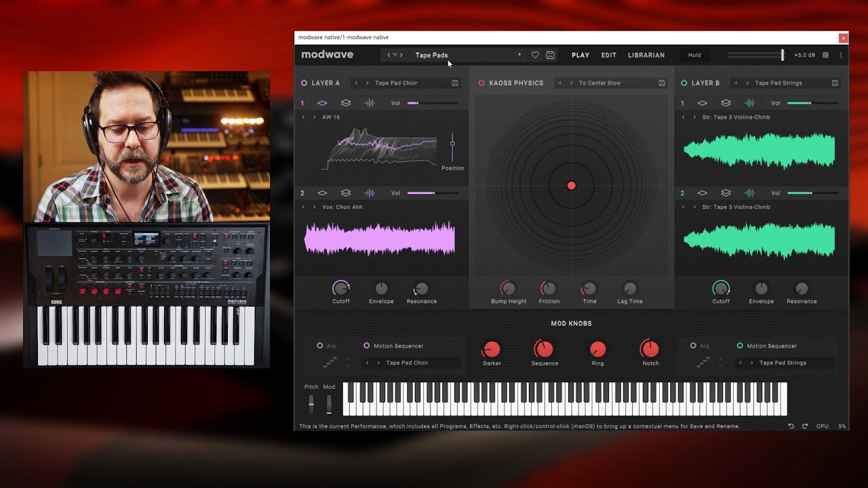Image resolution: width=868 pixels, height=488 pixels.
Task: Click Layer A Cutoff knob
Action: click(x=340, y=288)
